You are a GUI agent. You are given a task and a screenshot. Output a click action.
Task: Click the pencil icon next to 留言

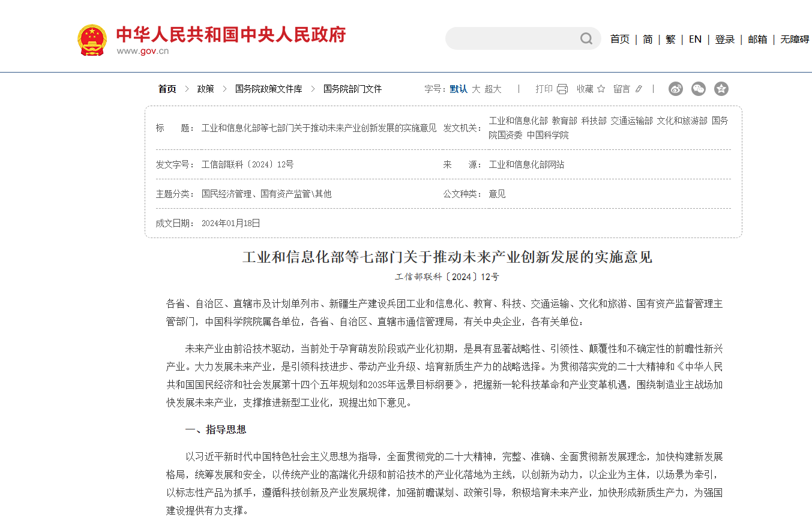coord(639,89)
